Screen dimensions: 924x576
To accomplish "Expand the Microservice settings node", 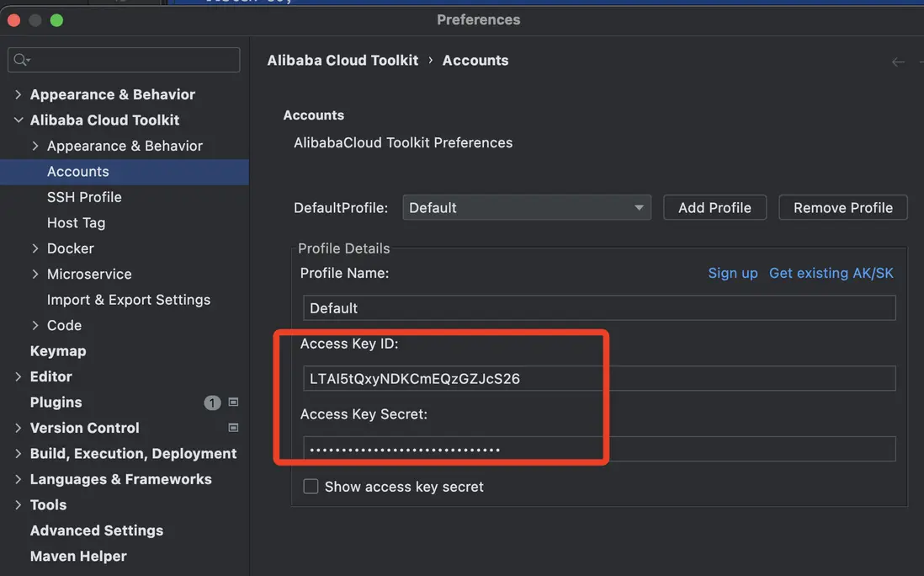I will 35,274.
